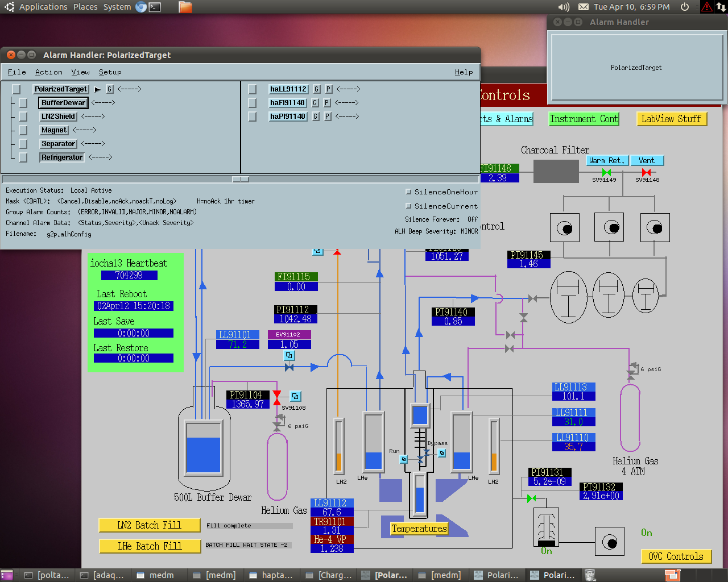Toggle checkbox beside LN2Shield
The image size is (728, 582).
pos(23,117)
